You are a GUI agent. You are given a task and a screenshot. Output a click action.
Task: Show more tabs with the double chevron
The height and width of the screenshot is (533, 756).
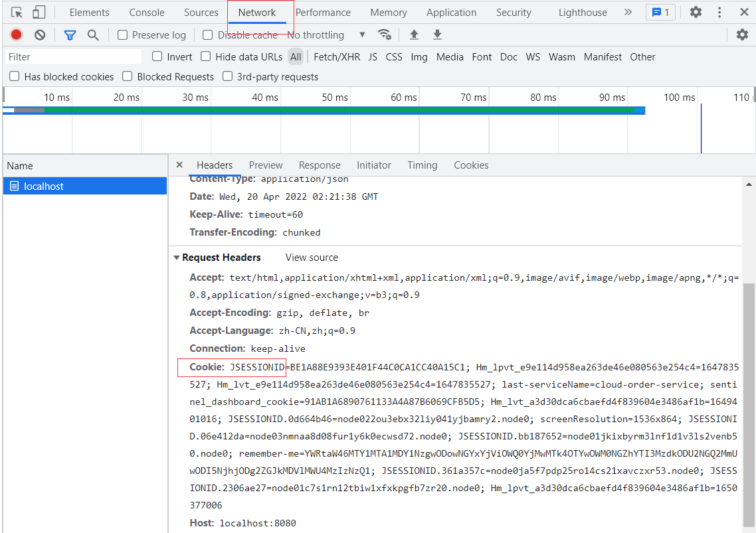628,12
